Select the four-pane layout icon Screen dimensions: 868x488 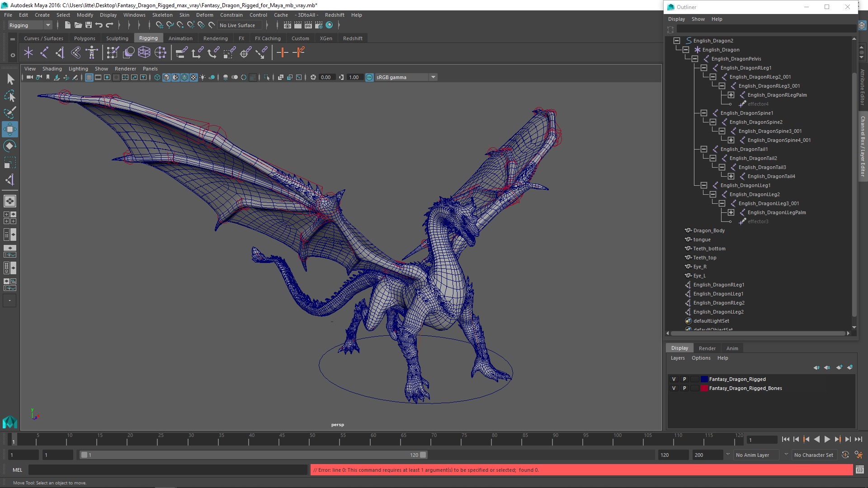pos(10,218)
